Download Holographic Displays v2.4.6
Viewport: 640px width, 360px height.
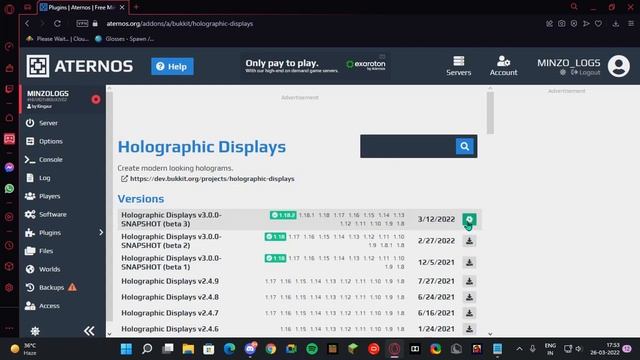469,329
